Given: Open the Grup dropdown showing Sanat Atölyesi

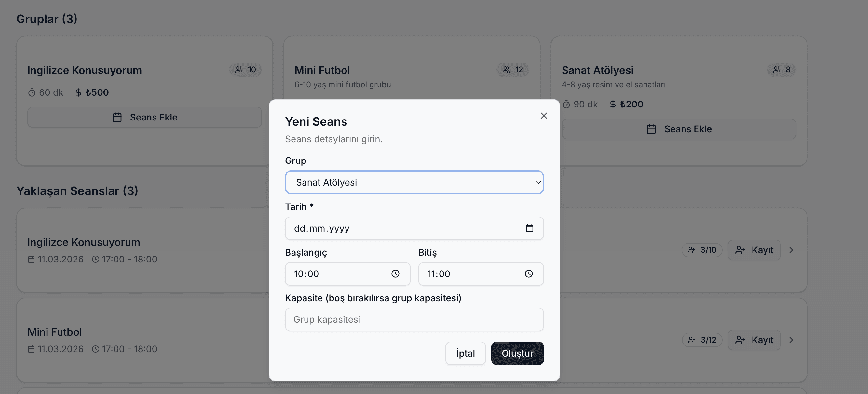Looking at the screenshot, I should tap(414, 182).
